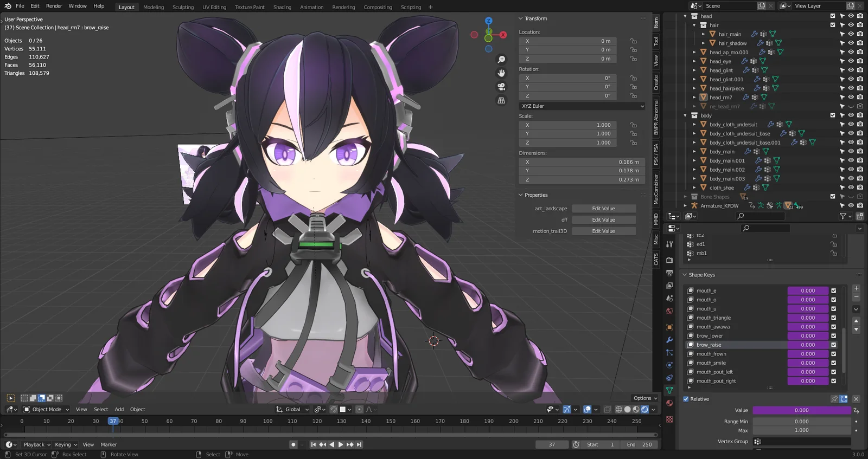Collapse body collection in outliner

[686, 115]
